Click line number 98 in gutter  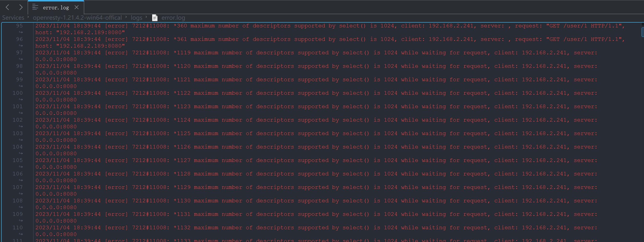19,66
